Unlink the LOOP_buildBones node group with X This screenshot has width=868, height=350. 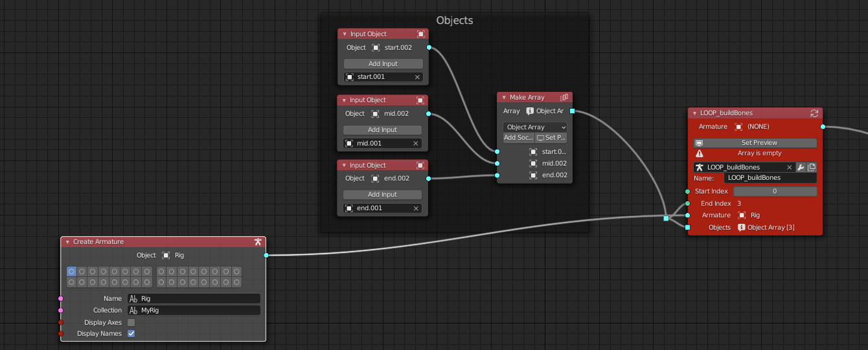coord(789,168)
